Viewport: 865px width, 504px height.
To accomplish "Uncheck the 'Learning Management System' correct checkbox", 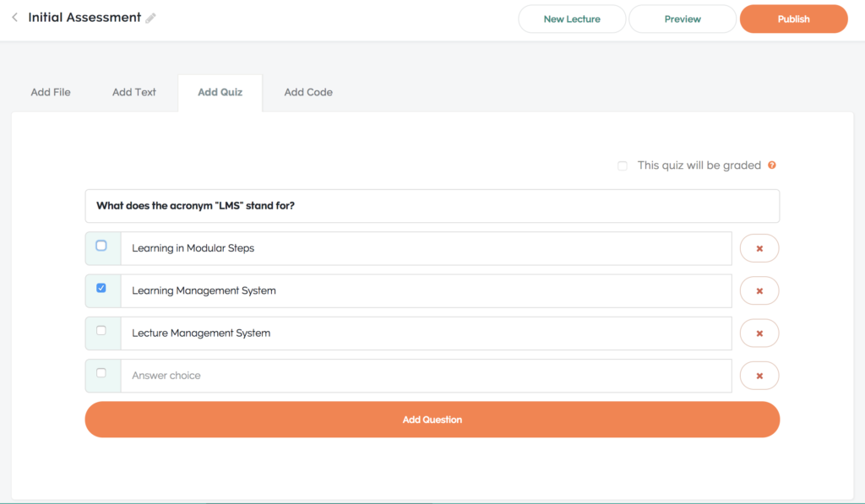I will click(x=101, y=288).
